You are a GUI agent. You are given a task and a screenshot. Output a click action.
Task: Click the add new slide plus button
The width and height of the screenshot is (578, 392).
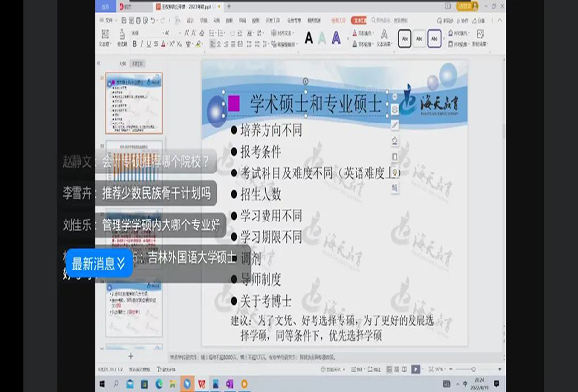[x=131, y=356]
